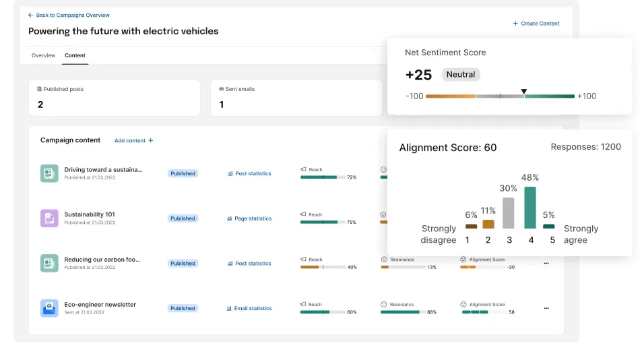The image size is (644, 356).
Task: Click the 72% Reach progress bar
Action: click(323, 177)
